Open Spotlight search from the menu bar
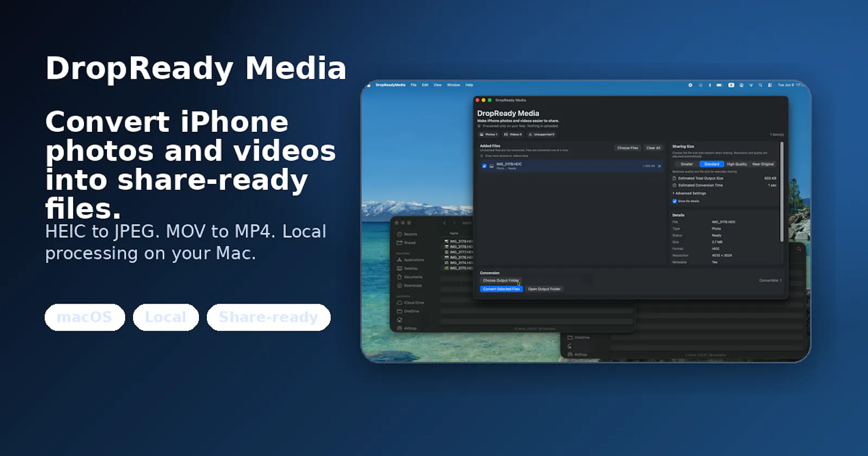The image size is (868, 456). [x=760, y=85]
